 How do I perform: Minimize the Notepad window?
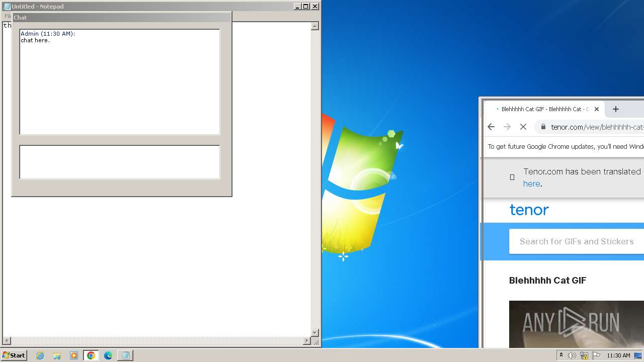[x=297, y=7]
